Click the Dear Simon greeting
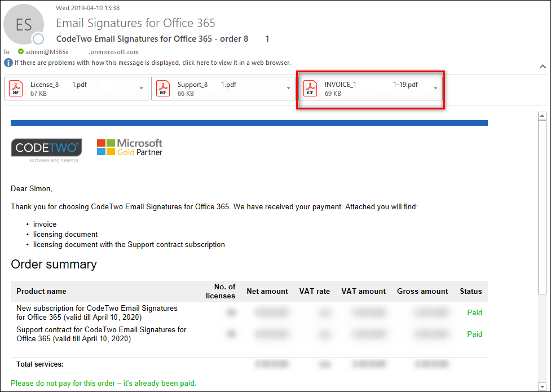The height and width of the screenshot is (392, 551). [32, 189]
